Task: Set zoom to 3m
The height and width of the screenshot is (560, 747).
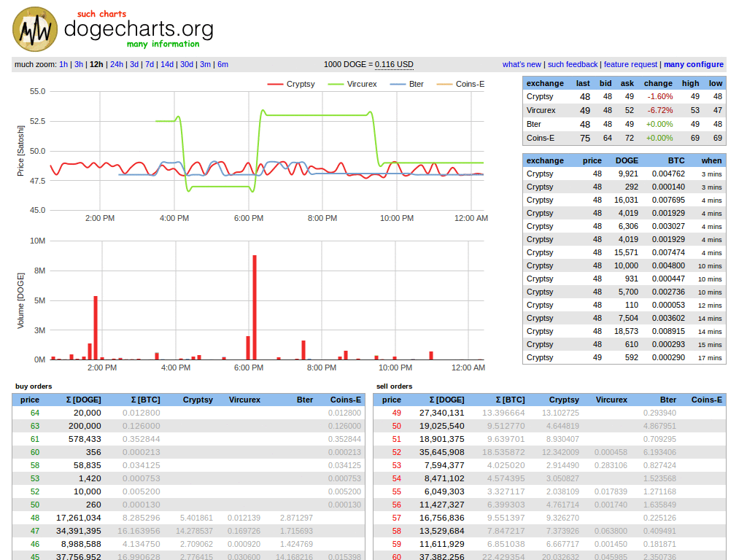Action: pos(205,64)
